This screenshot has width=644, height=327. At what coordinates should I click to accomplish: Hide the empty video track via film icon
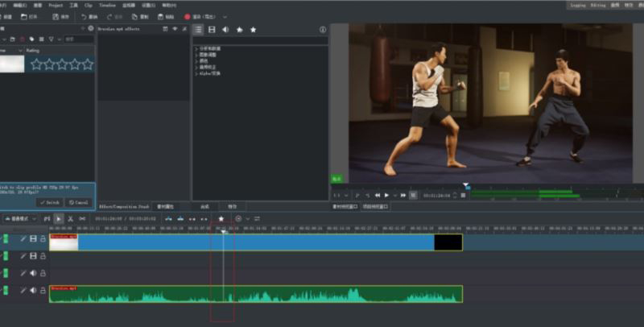[x=33, y=256]
